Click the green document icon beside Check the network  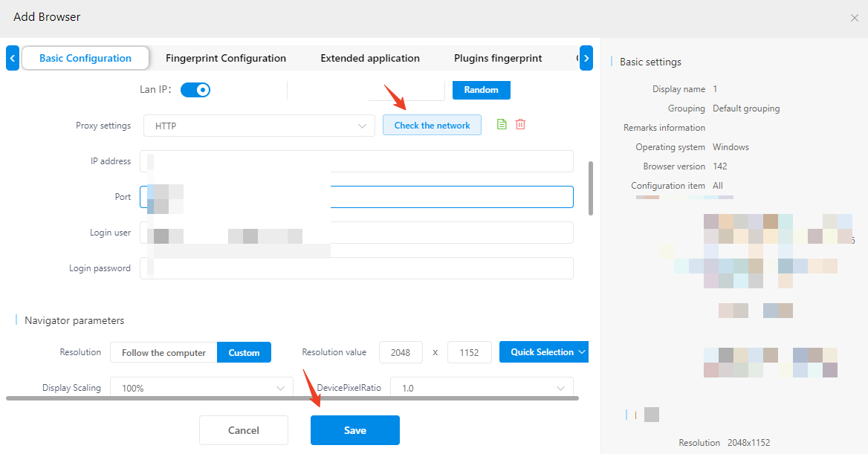[502, 125]
